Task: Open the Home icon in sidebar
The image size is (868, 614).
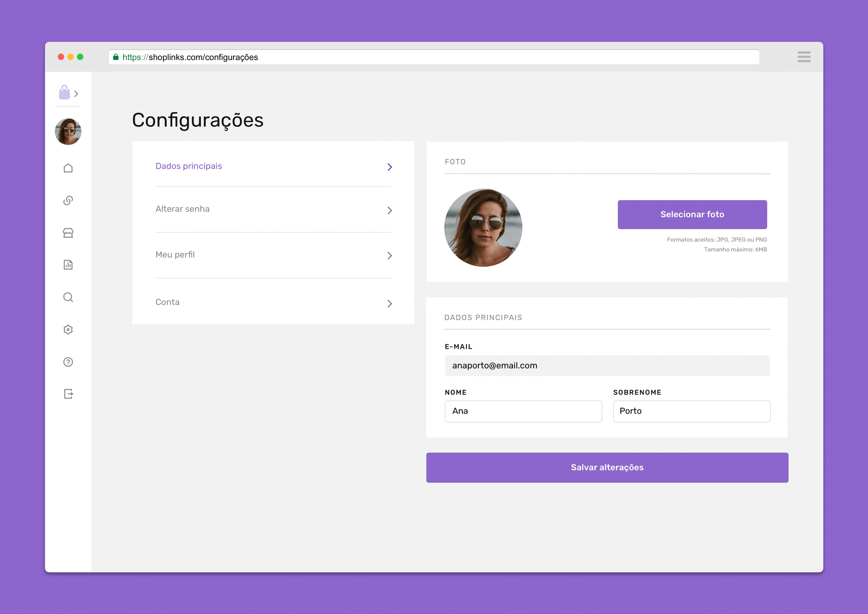Action: pos(68,168)
